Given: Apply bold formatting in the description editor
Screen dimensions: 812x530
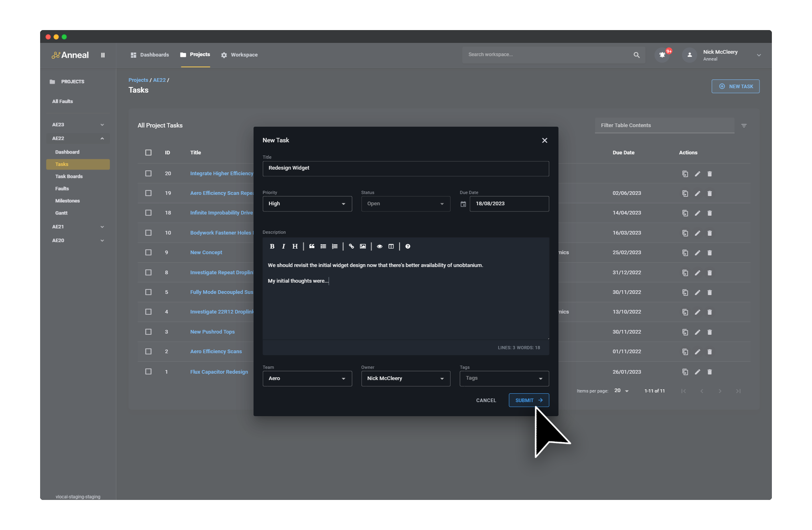Looking at the screenshot, I should pos(272,246).
